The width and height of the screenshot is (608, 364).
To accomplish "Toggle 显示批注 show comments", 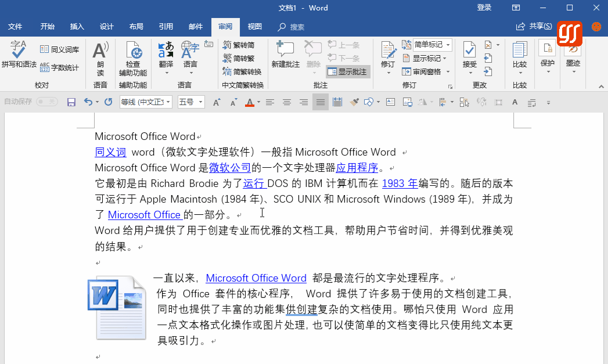I will 348,72.
